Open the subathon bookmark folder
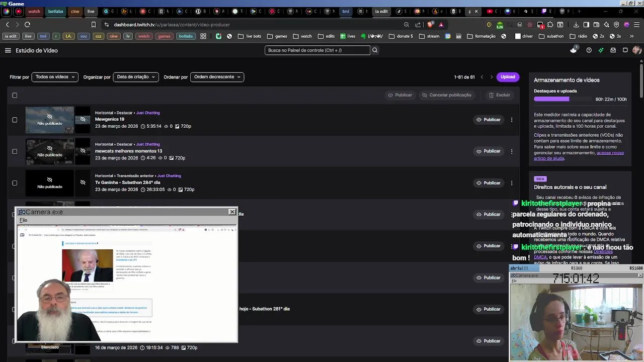Viewport: 644px width, 362px height. [x=551, y=36]
